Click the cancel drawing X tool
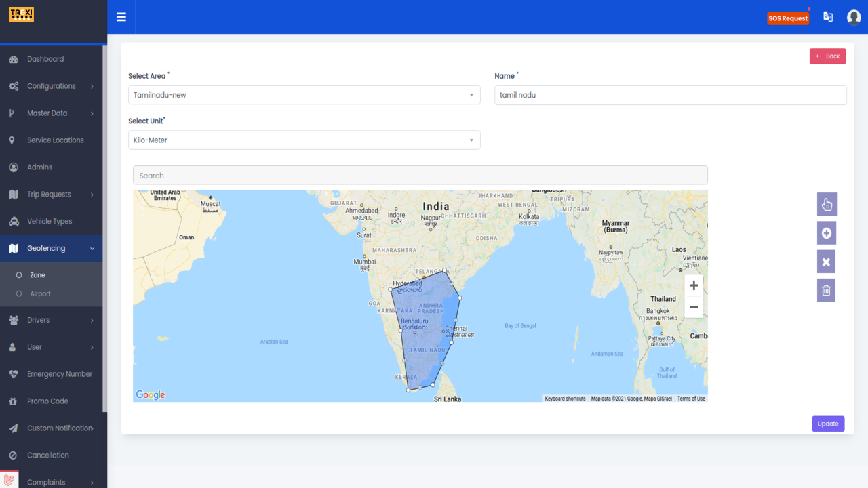The height and width of the screenshot is (488, 868). click(x=826, y=261)
